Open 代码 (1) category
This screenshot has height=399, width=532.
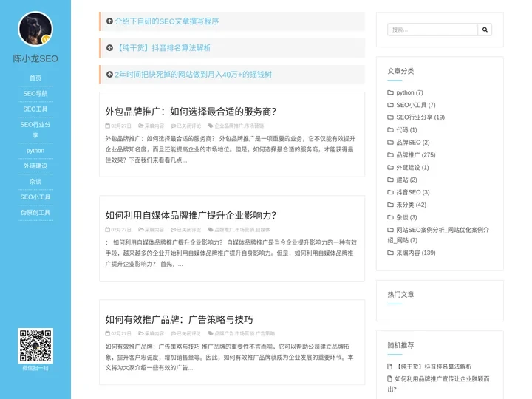[406, 129]
